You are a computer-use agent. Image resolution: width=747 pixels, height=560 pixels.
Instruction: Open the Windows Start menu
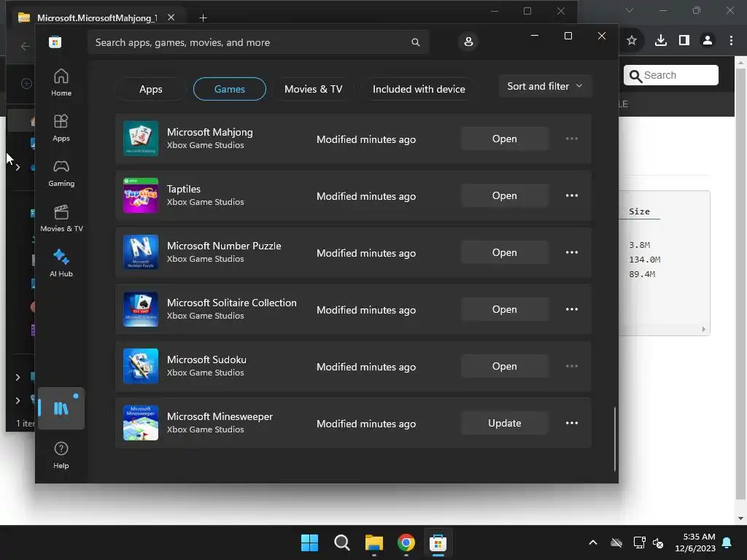point(309,542)
